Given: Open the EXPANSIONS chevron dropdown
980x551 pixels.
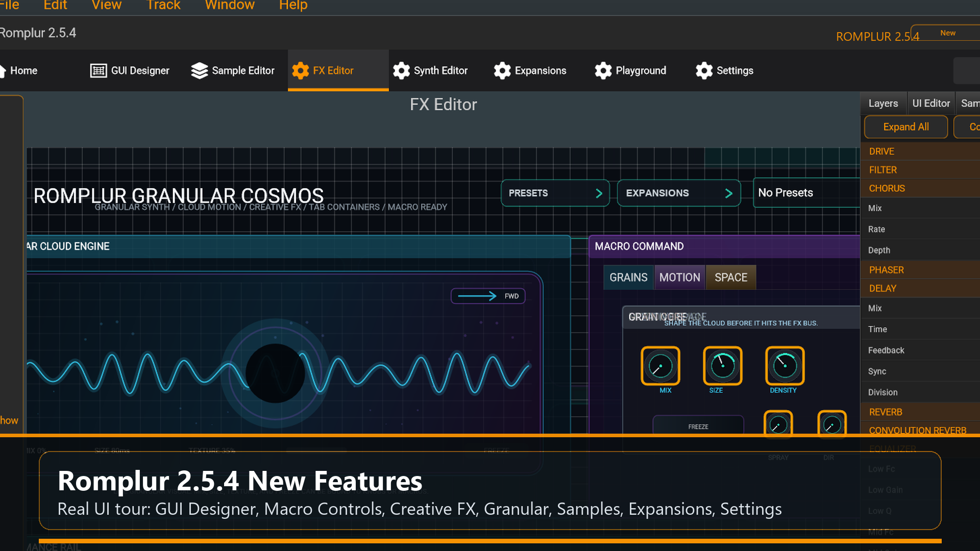Looking at the screenshot, I should pyautogui.click(x=679, y=193).
